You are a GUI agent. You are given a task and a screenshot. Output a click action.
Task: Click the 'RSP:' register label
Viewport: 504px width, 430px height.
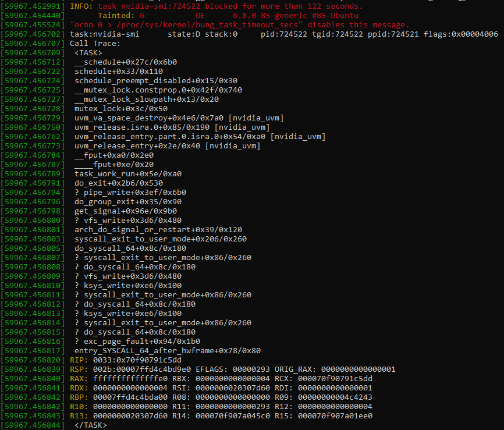(79, 369)
